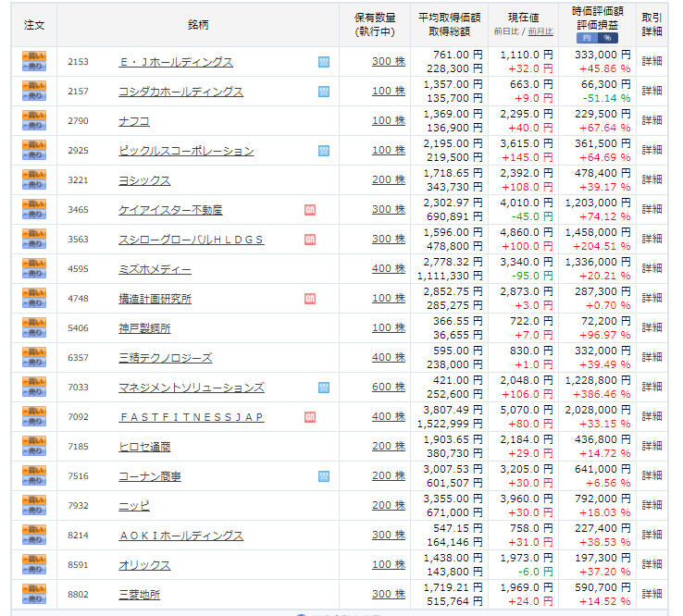683x616 pixels.
Task: Click the 売り sell button for 5406 神戸製鋼所
Action: [x=34, y=333]
